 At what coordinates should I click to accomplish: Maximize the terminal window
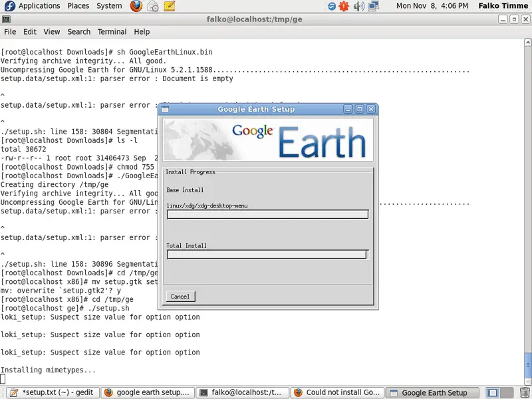514,19
